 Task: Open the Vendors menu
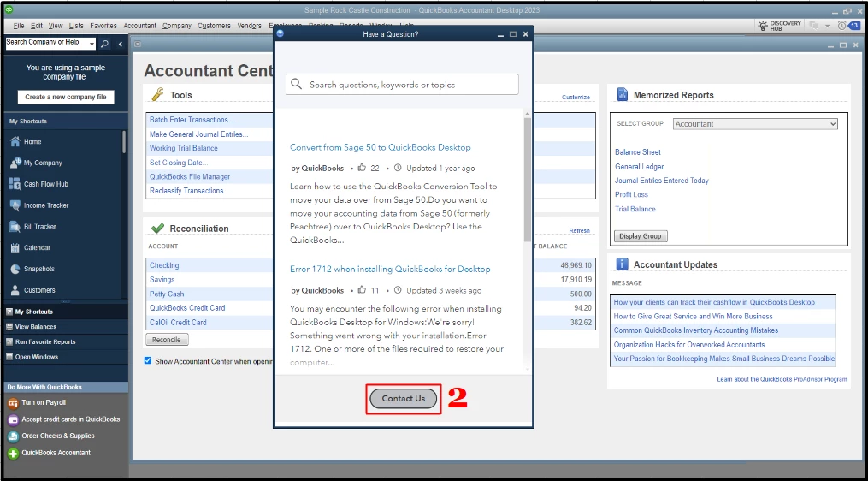click(249, 26)
